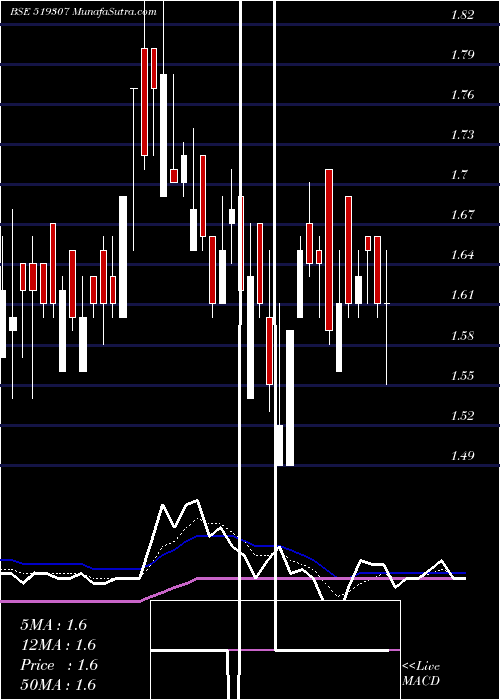Click the Price : 1.6 value
The image size is (500, 700).
pos(58,665)
